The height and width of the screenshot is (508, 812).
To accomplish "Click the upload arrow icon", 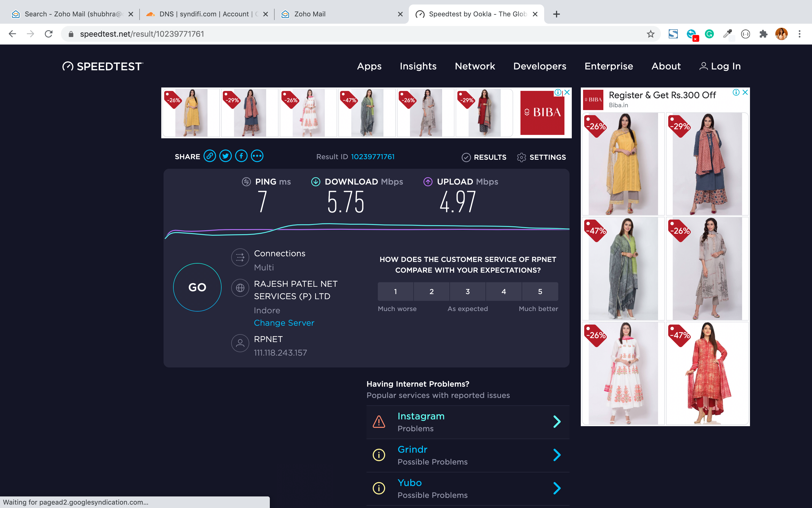I will coord(428,182).
